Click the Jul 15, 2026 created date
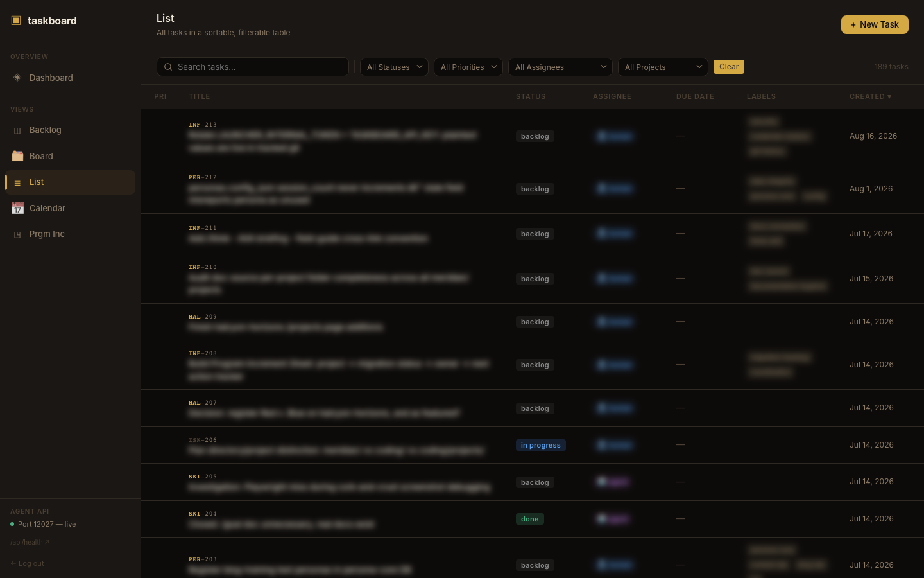The image size is (924, 578). pos(871,279)
